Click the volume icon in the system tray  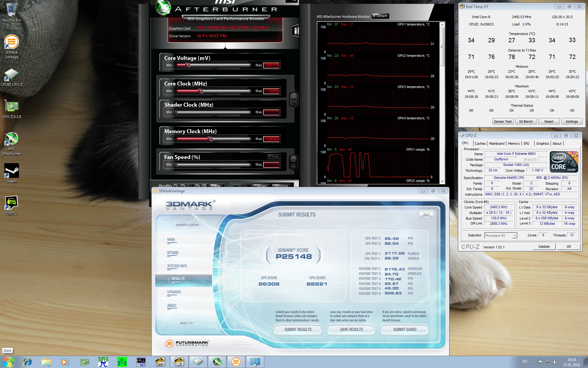point(555,362)
